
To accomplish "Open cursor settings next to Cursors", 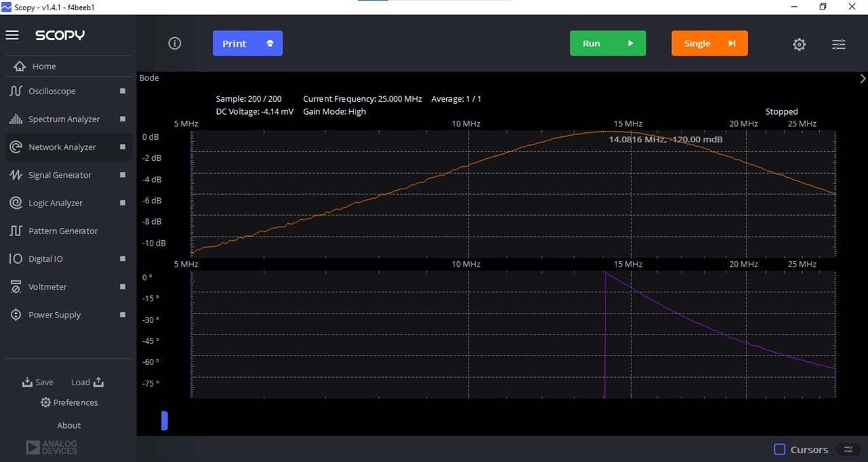I will coord(848,450).
